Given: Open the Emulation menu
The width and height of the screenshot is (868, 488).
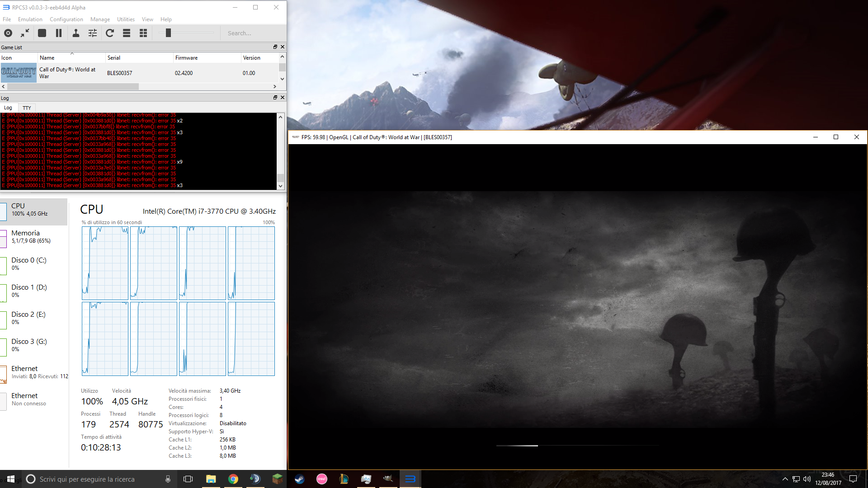Looking at the screenshot, I should (x=30, y=19).
